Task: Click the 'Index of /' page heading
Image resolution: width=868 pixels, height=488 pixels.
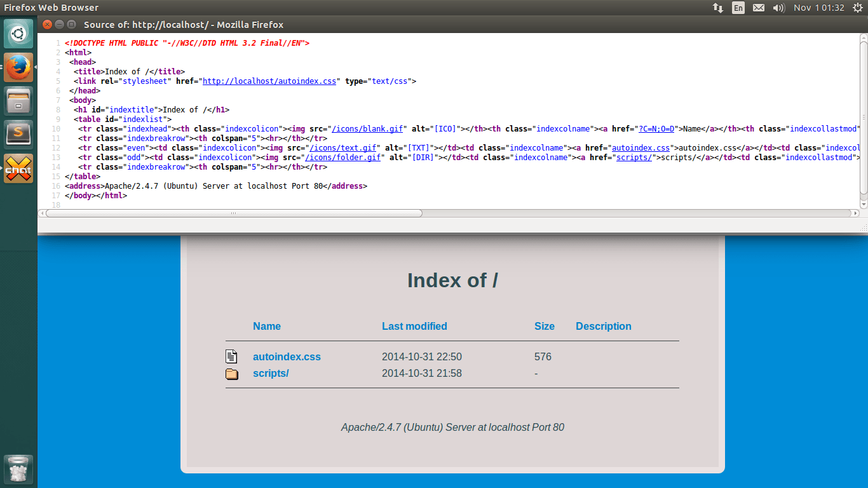Action: (x=452, y=280)
